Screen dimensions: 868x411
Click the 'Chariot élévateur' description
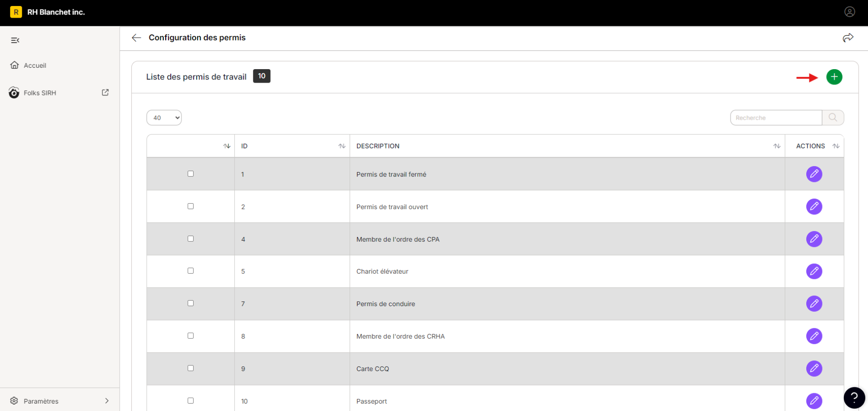(x=382, y=271)
